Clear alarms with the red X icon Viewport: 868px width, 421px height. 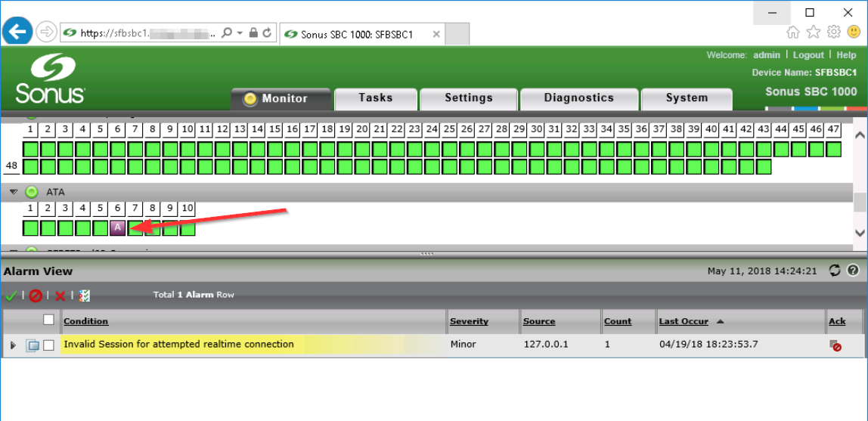(x=60, y=296)
